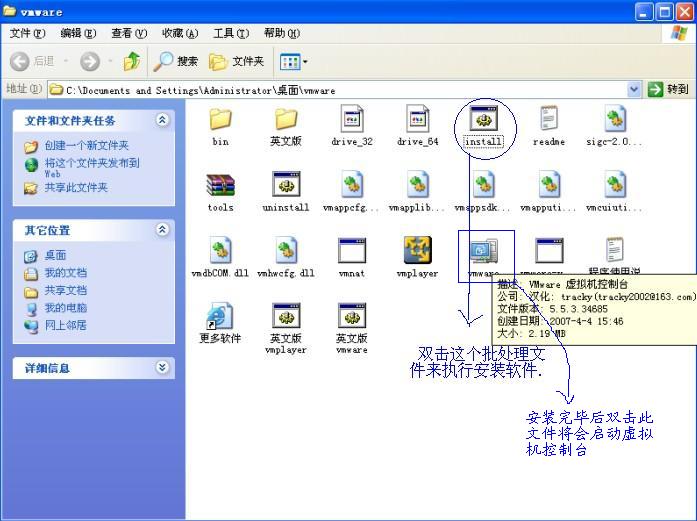Image resolution: width=697 pixels, height=521 pixels.
Task: Select the vmnat file icon
Action: (351, 251)
